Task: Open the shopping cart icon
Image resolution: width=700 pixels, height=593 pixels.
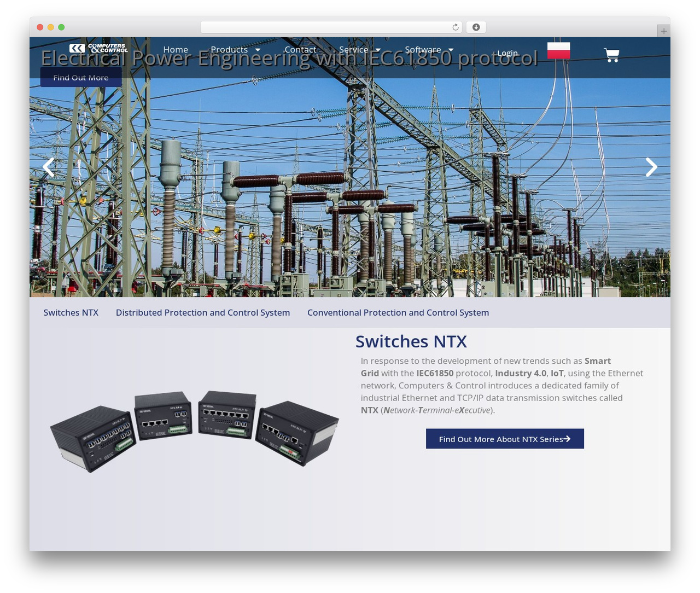Action: tap(611, 55)
